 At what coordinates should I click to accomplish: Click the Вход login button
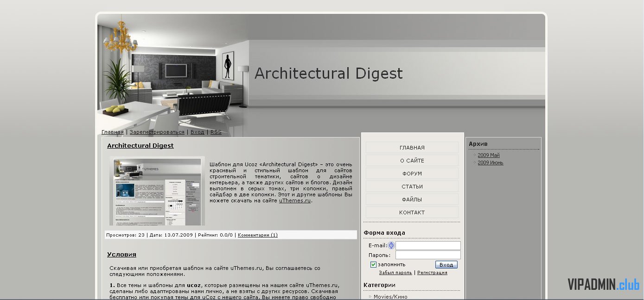[x=446, y=265]
